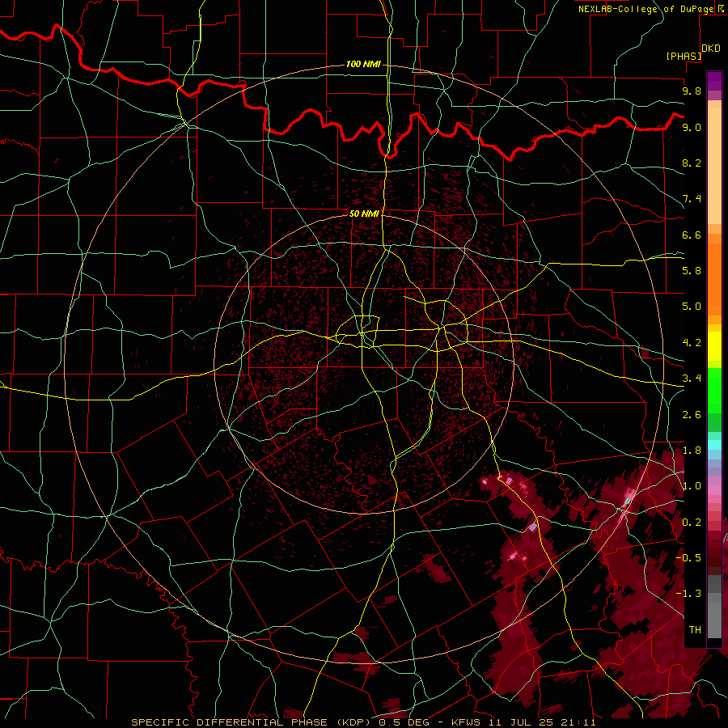Click the 9.0 scale value
728x728 pixels.
(x=692, y=127)
